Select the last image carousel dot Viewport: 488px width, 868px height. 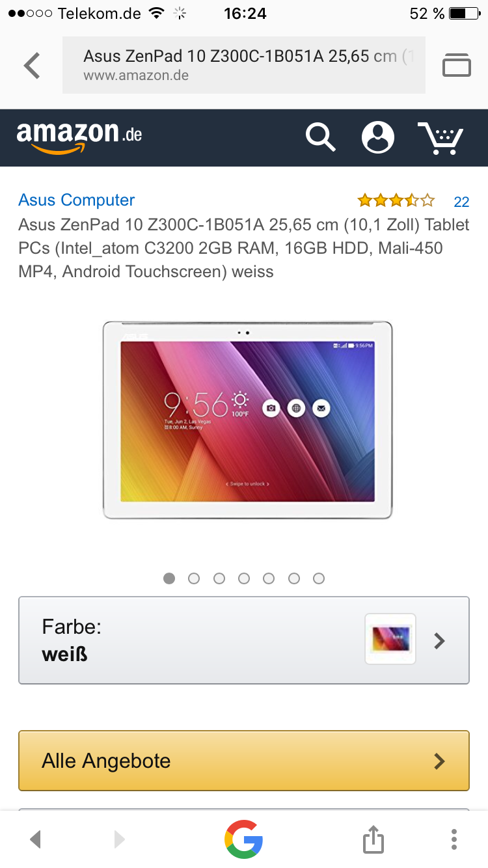coord(319,578)
